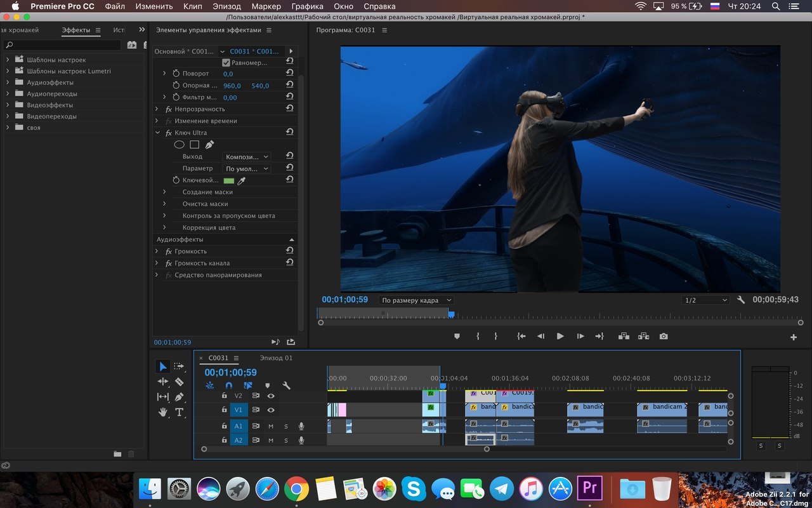Open the "Эпизод" menu in menu bar

226,6
